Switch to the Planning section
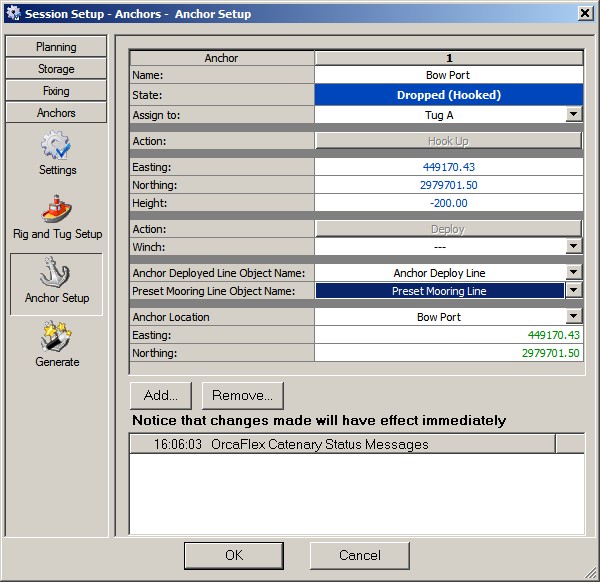This screenshot has width=600, height=582. (56, 47)
